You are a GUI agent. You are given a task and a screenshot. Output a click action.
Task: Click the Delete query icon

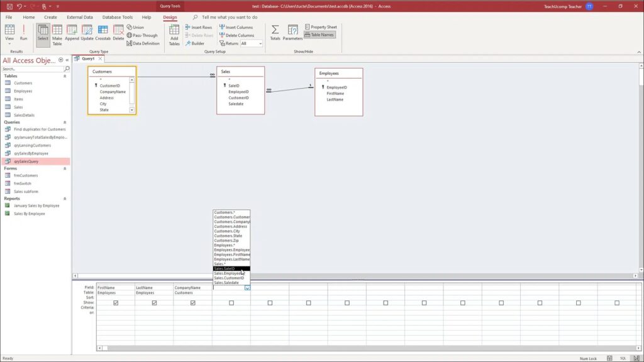118,32
